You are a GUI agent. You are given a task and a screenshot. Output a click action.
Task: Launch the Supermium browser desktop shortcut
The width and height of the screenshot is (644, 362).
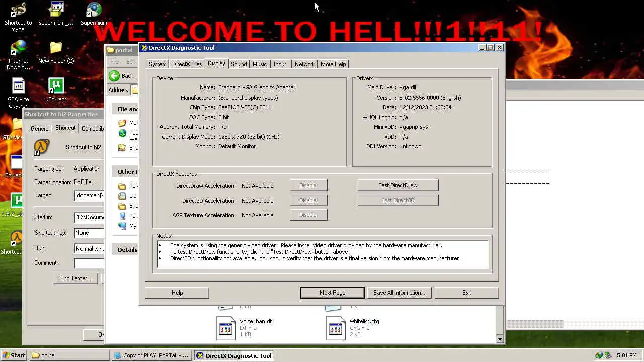94,14
